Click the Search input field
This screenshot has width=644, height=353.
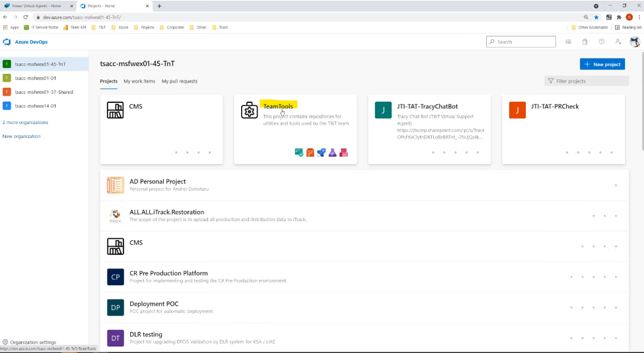520,42
